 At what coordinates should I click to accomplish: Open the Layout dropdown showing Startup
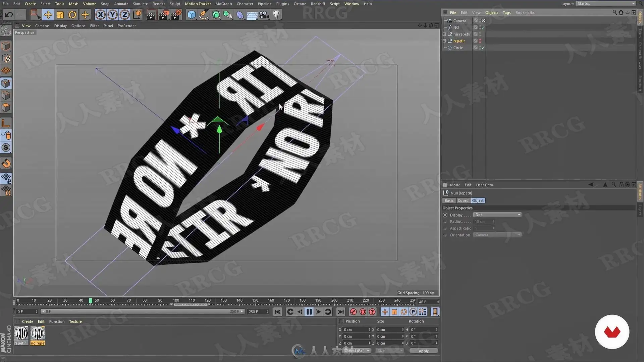pos(605,4)
